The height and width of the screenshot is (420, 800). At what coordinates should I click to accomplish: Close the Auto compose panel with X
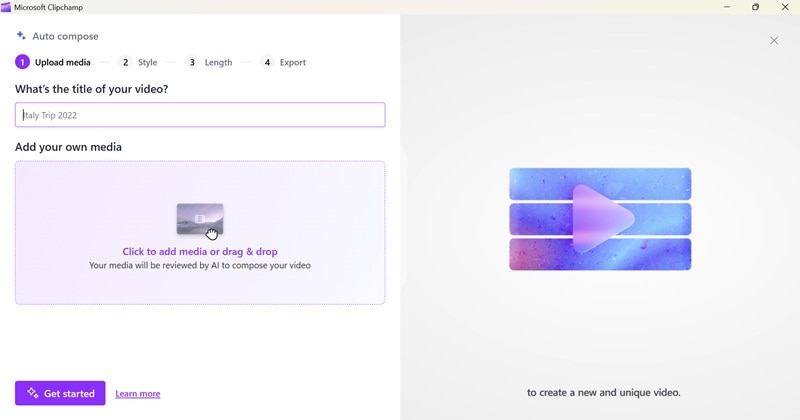774,40
